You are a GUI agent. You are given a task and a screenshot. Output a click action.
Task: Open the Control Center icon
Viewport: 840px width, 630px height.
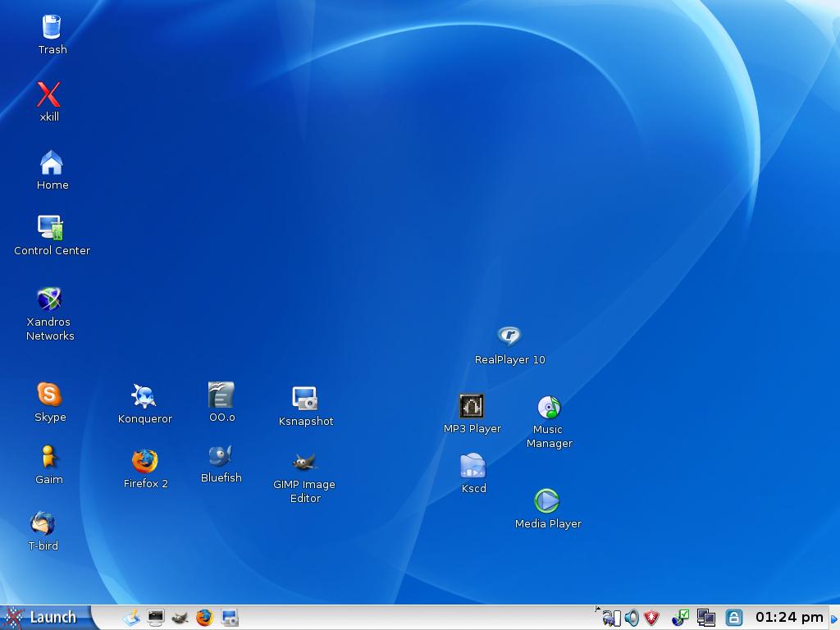pyautogui.click(x=50, y=228)
